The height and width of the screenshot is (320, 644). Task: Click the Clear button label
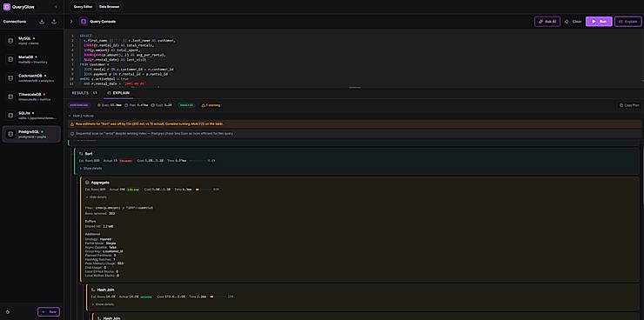(x=577, y=22)
